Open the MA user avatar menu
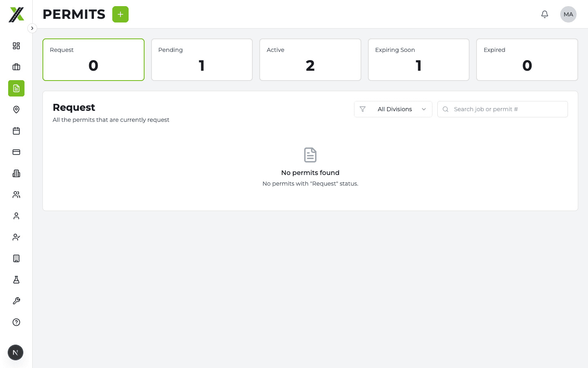The image size is (588, 368). (x=568, y=14)
